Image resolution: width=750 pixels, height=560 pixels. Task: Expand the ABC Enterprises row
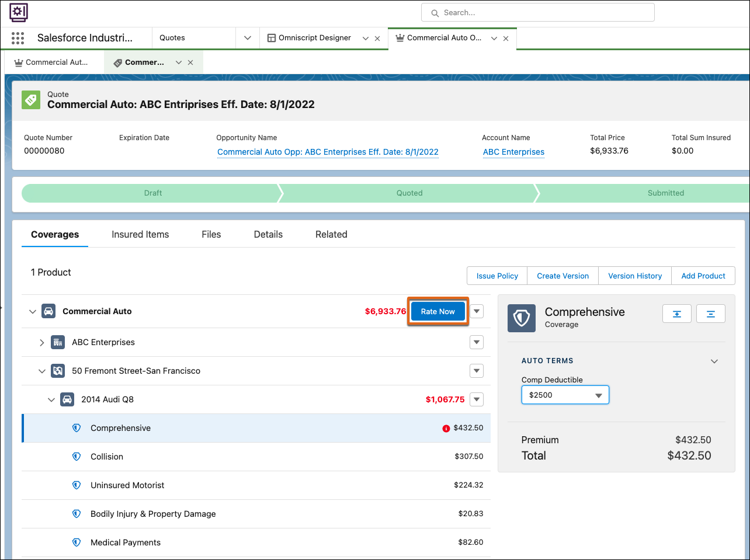tap(42, 342)
